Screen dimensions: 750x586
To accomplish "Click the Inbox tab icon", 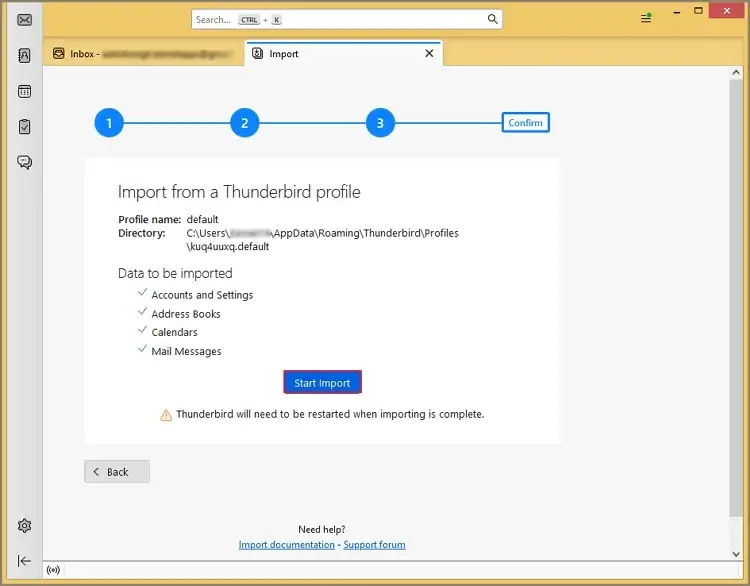I will tap(59, 54).
